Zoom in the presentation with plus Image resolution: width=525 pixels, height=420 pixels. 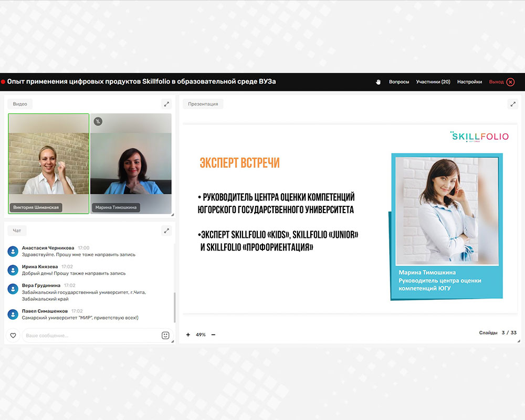pos(188,334)
